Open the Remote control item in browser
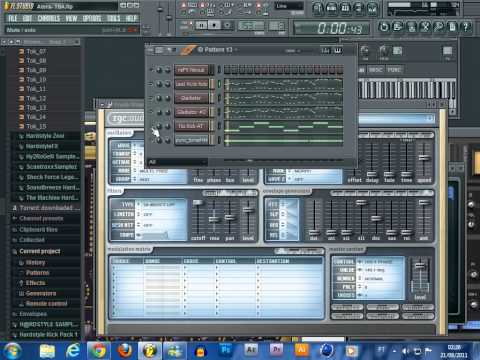Screen dimensions: 480x360 [46, 304]
